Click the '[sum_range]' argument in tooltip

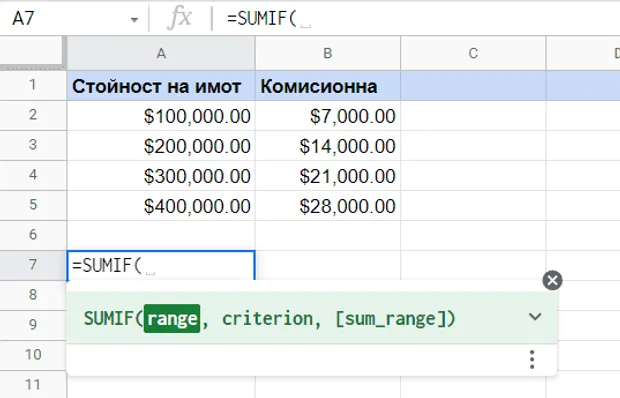(390, 319)
